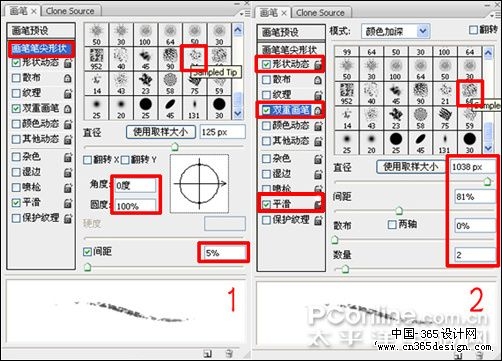Select the 952 brush tip in left panel
Viewport: 502px width, 361px height.
coord(96,59)
